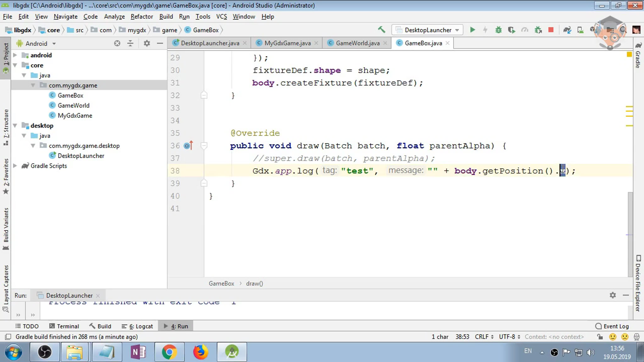Viewport: 644px width, 362px height.
Task: Open the DesktopLauncher run configuration dropdown
Action: point(427,30)
